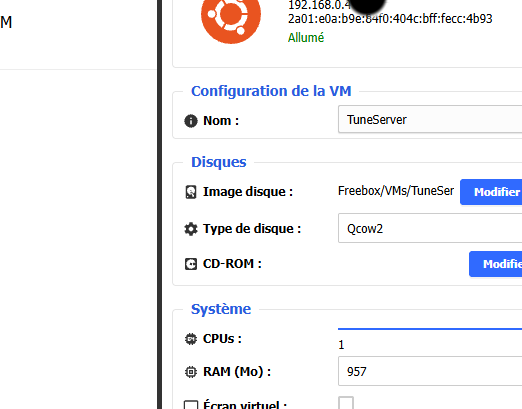Modify the disk image path
This screenshot has width=522, height=409.
491,192
